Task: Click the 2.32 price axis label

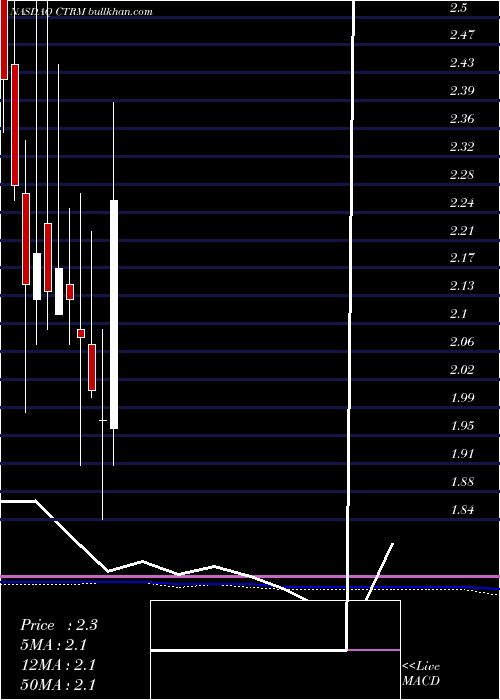Action: [462, 147]
